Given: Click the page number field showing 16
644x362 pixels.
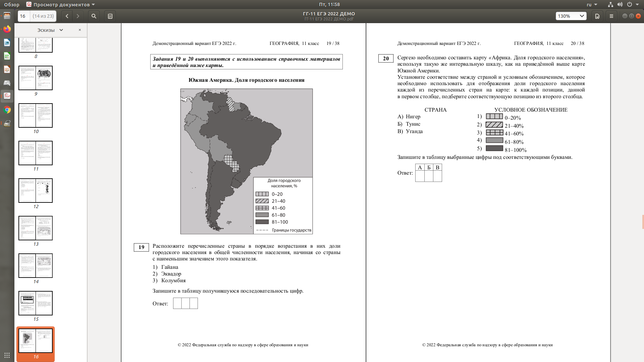Looking at the screenshot, I should pyautogui.click(x=23, y=16).
